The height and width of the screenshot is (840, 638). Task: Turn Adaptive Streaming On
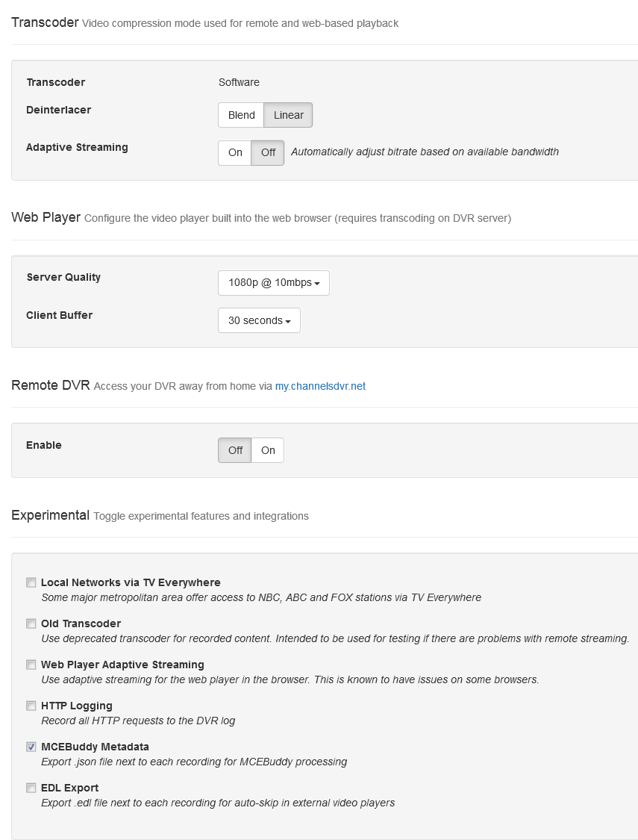click(235, 152)
